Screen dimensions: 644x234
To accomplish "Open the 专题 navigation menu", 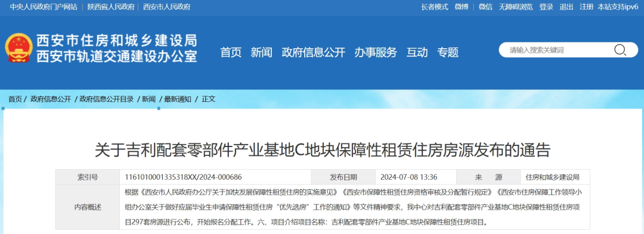I will (448, 52).
